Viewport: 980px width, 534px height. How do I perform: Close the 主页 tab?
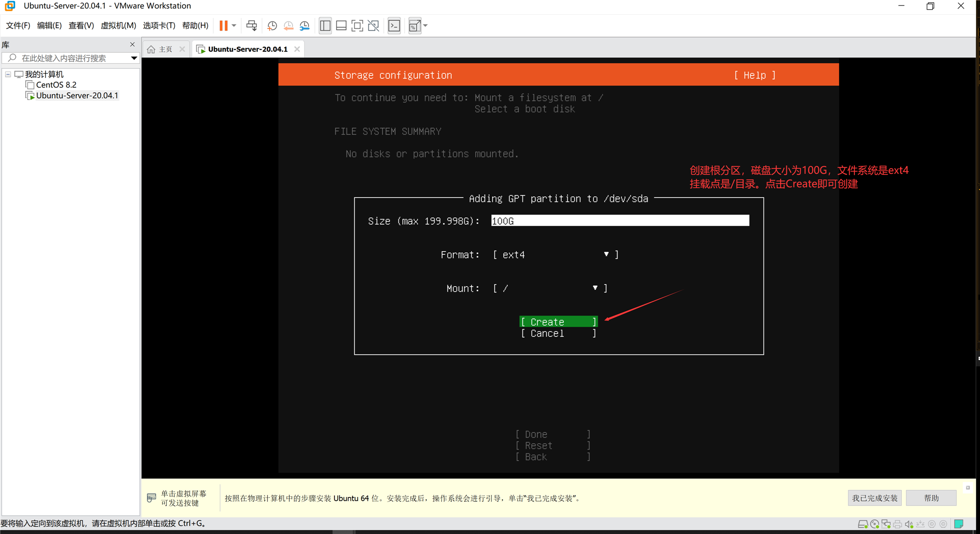[182, 49]
